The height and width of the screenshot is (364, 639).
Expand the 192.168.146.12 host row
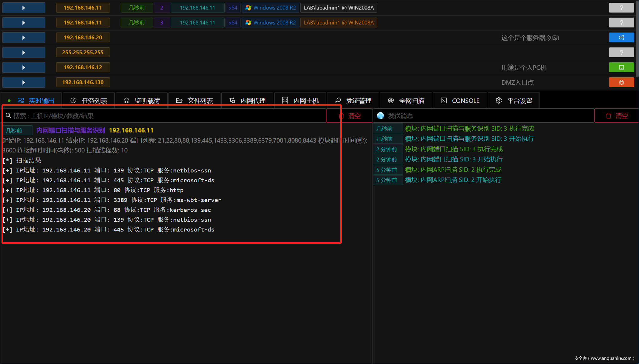24,67
